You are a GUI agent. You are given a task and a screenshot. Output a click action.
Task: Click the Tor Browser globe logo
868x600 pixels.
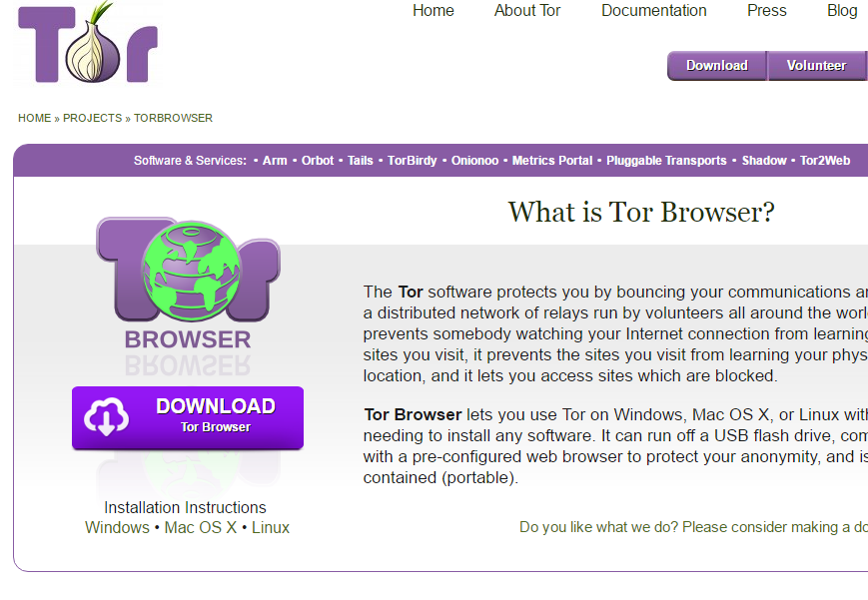188,270
